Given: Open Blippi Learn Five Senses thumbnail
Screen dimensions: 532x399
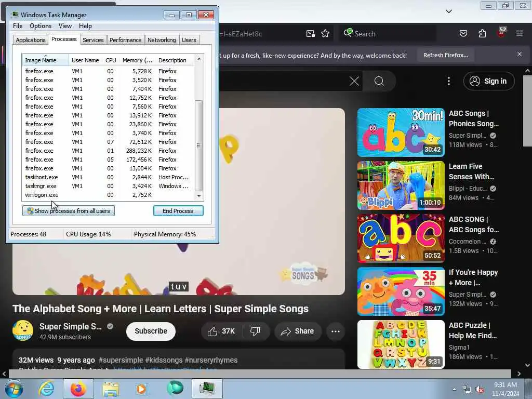Looking at the screenshot, I should click(401, 185).
